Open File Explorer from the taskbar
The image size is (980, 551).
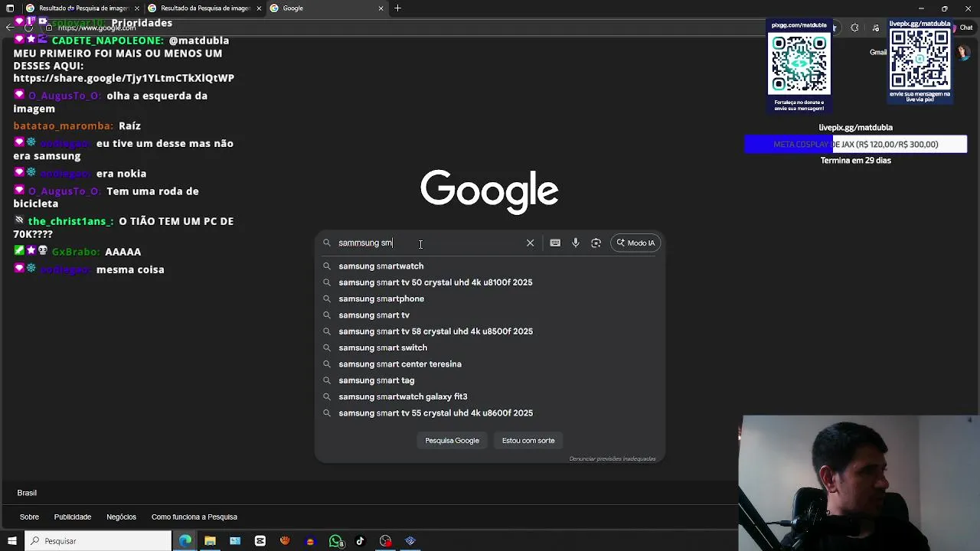pyautogui.click(x=210, y=541)
